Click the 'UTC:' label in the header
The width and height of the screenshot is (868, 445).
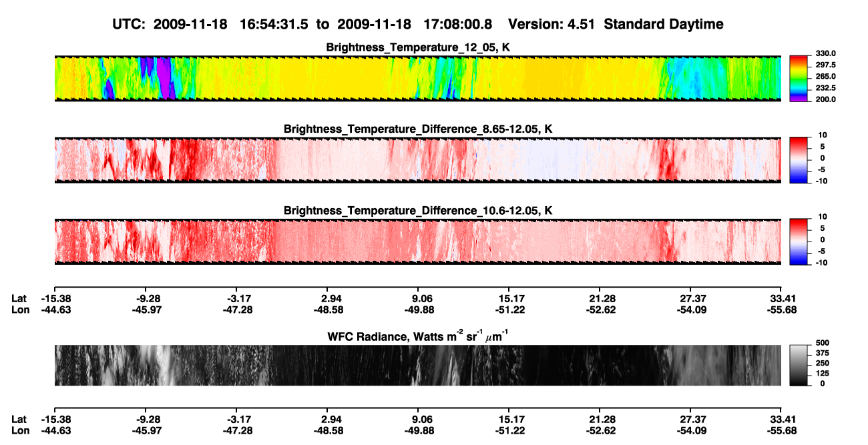(129, 24)
